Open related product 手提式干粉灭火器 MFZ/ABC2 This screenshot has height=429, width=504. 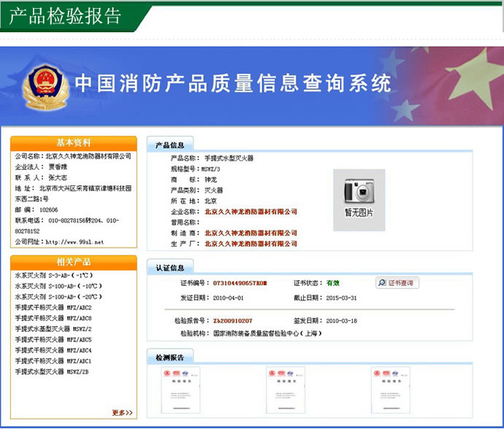53,307
